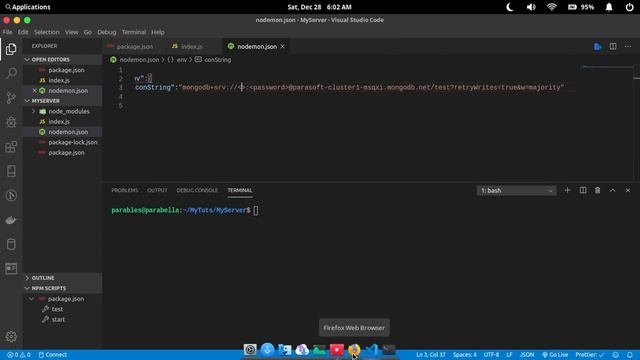
Task: Click Connect in the status bar
Action: pyautogui.click(x=53, y=355)
